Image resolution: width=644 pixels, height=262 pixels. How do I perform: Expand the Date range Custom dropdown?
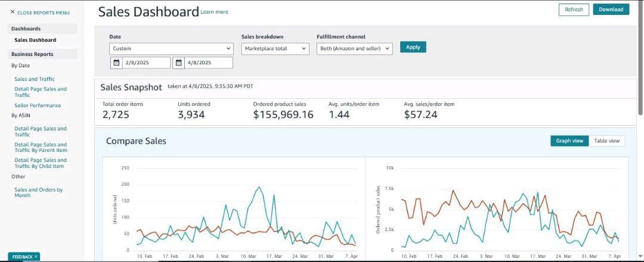point(172,48)
